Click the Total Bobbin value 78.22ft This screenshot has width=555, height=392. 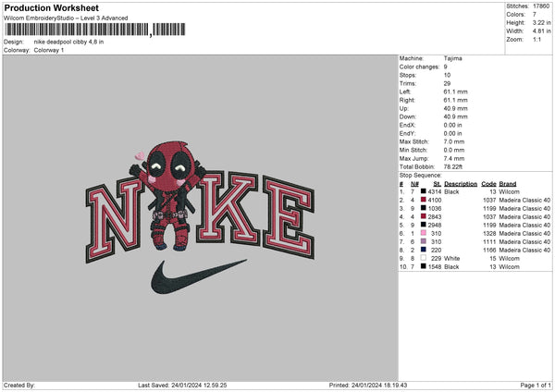453,166
